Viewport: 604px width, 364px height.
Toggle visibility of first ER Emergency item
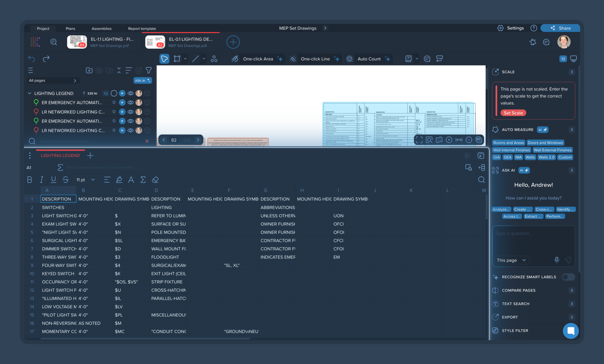[x=130, y=103]
